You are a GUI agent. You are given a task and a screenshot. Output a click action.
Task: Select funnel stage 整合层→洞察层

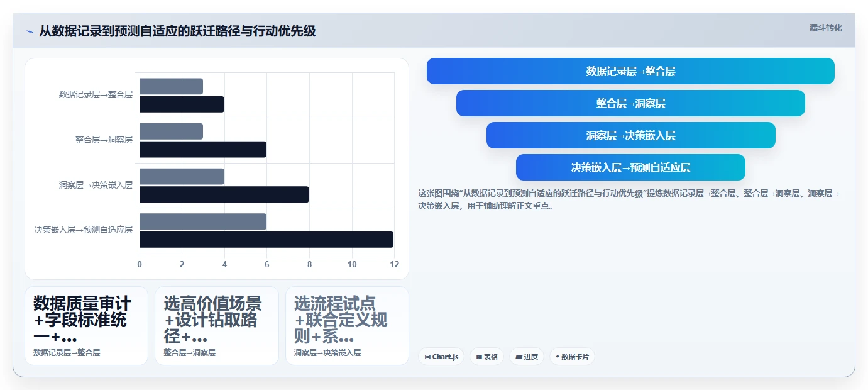pyautogui.click(x=630, y=103)
